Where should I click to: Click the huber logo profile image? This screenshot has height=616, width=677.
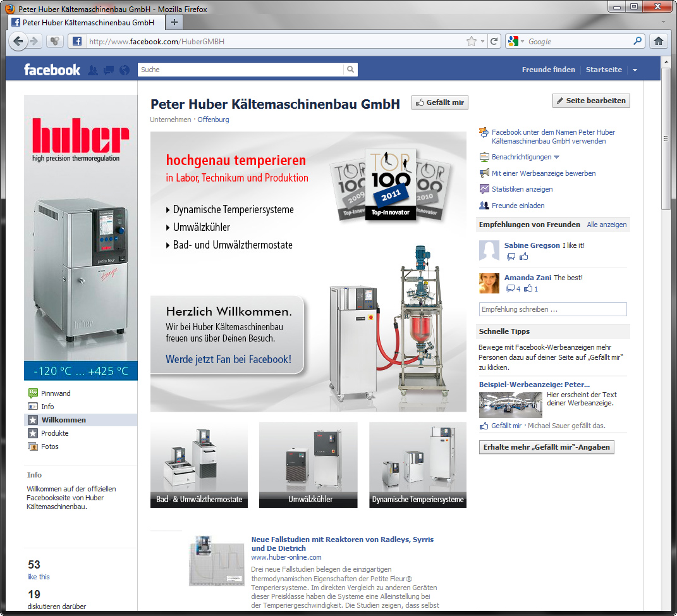[81, 238]
